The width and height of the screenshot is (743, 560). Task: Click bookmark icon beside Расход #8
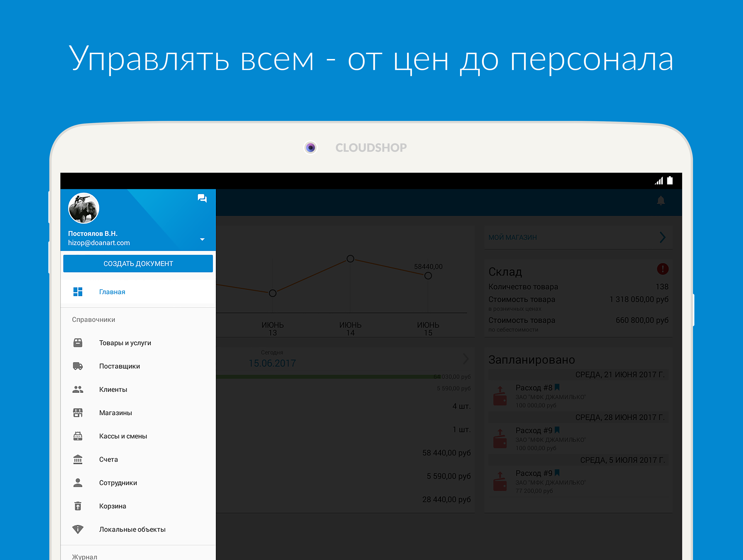[x=557, y=387]
